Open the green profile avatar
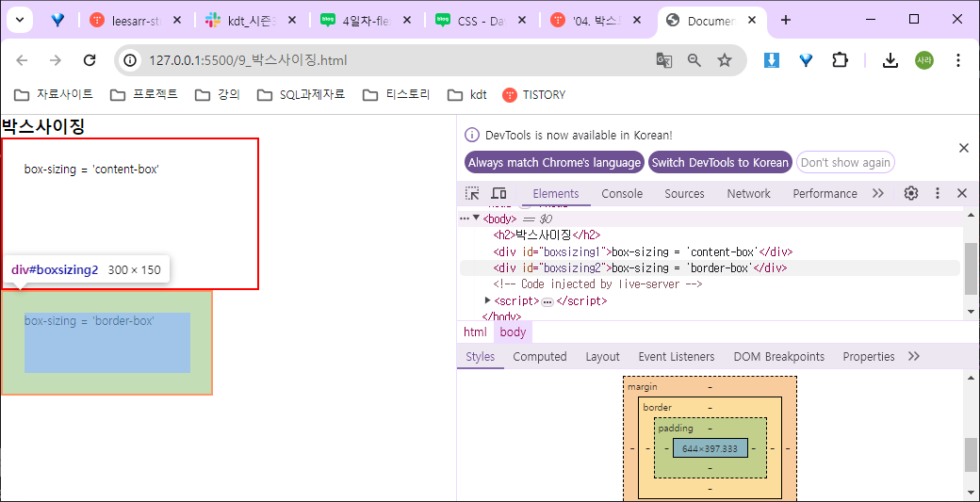The height and width of the screenshot is (502, 980). point(924,60)
